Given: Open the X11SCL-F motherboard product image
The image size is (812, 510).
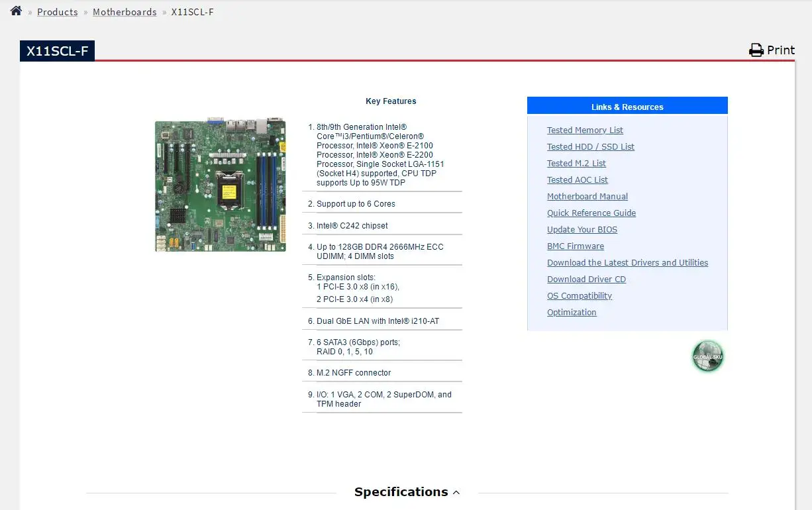Looking at the screenshot, I should (x=221, y=183).
